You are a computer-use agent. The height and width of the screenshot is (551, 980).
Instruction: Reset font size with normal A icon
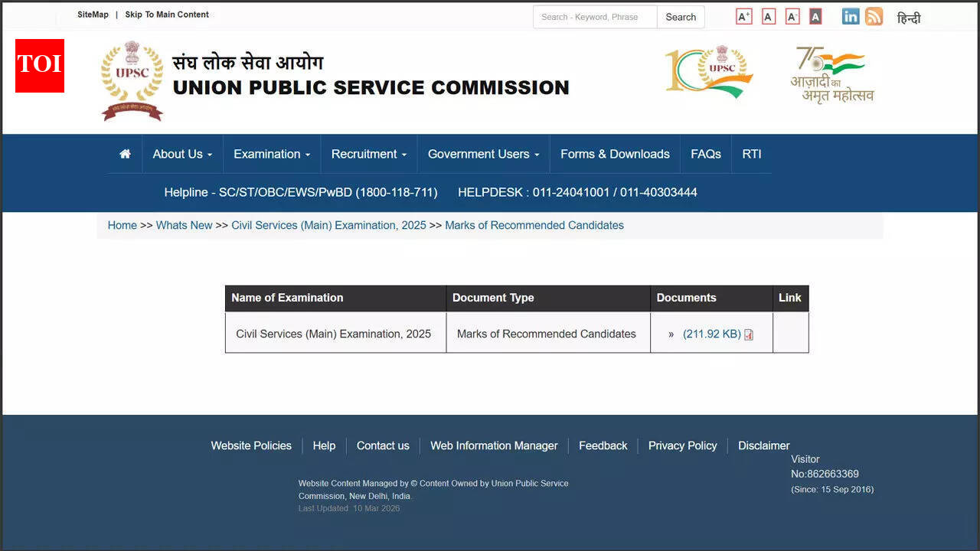(768, 15)
